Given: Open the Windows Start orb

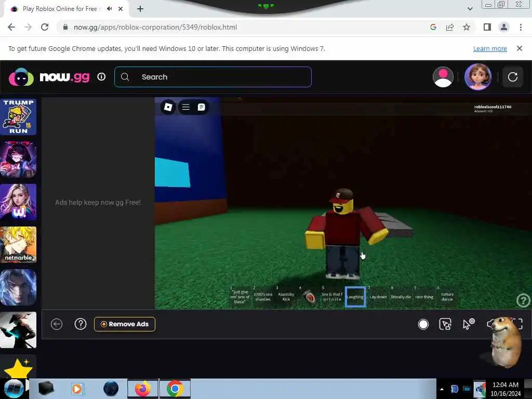Looking at the screenshot, I should click(14, 389).
